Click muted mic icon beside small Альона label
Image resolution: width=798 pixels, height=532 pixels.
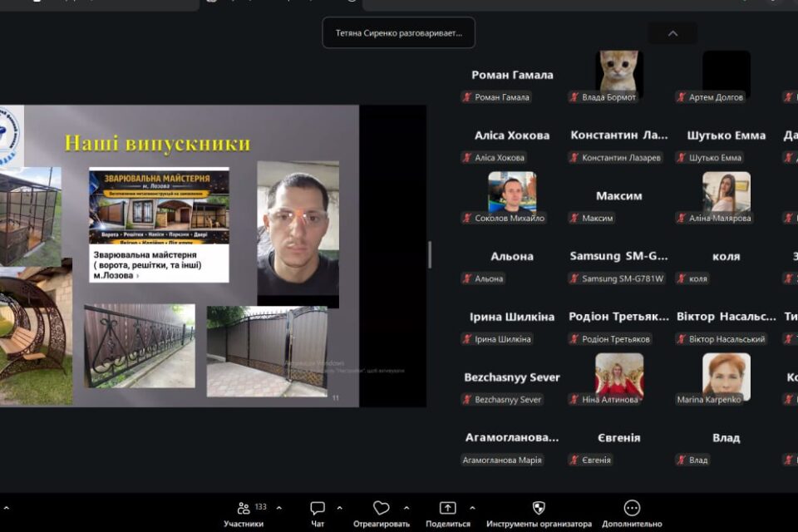(x=467, y=279)
